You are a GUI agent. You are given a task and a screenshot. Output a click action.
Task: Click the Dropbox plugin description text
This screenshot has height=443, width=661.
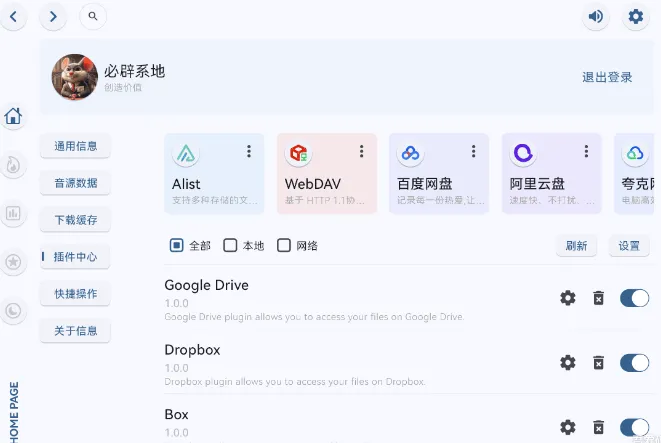[295, 381]
